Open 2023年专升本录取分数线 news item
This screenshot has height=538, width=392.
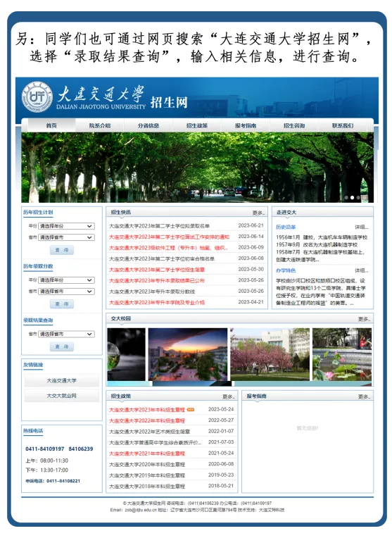pos(152,292)
